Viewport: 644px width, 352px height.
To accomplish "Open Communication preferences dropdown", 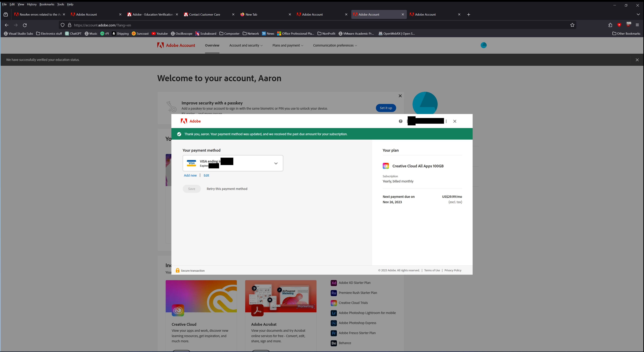I will 335,46.
